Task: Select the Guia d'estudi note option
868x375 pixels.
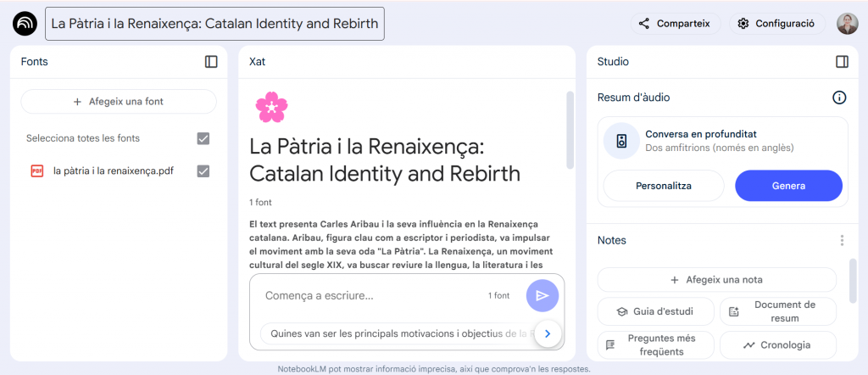Action: pos(654,311)
